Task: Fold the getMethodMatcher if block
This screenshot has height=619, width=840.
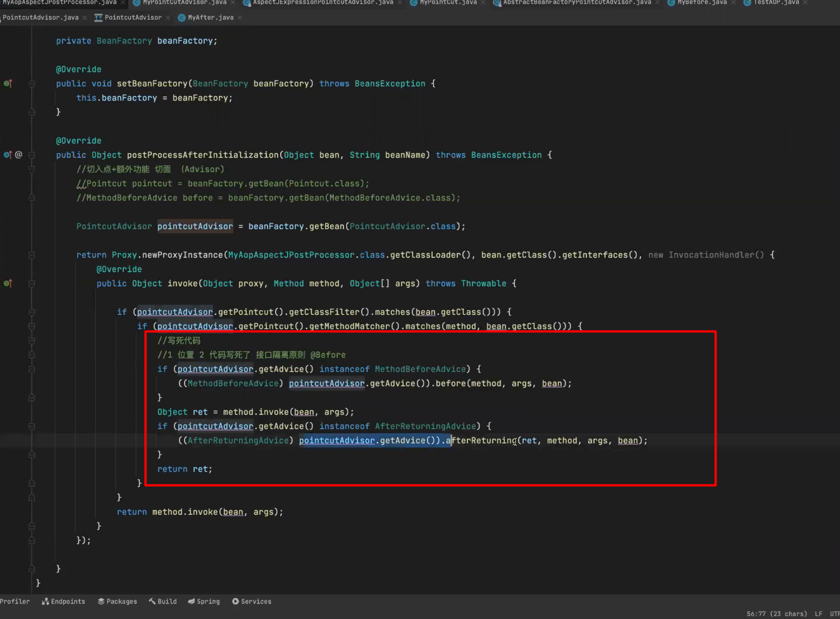Action: [x=32, y=326]
